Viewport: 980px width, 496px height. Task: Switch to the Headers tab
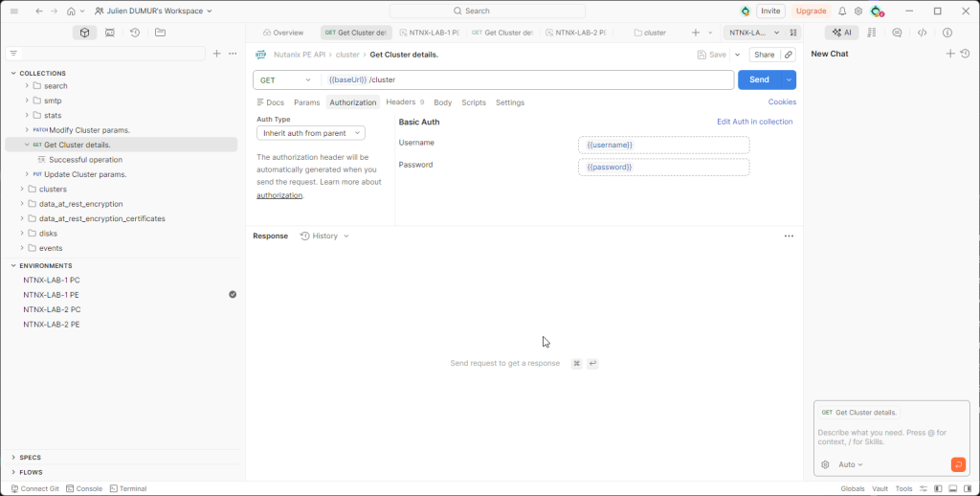coord(400,102)
